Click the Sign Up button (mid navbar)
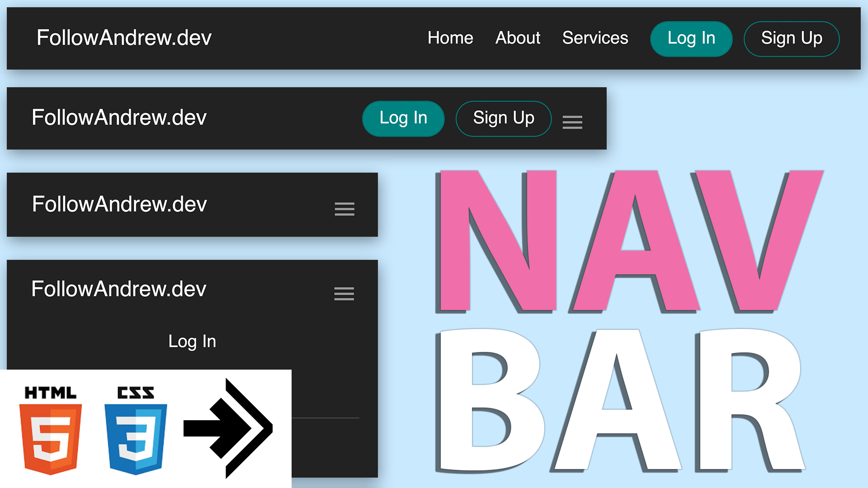Image resolution: width=868 pixels, height=488 pixels. 503,117
